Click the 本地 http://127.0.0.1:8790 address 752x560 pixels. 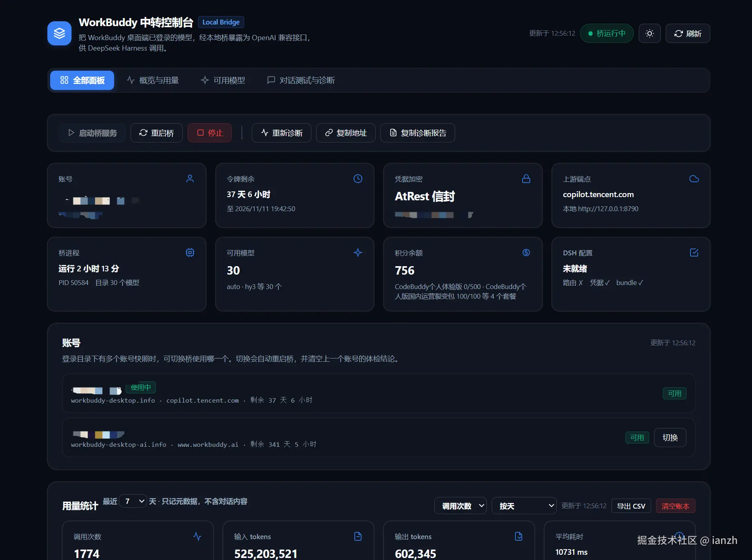pyautogui.click(x=601, y=209)
